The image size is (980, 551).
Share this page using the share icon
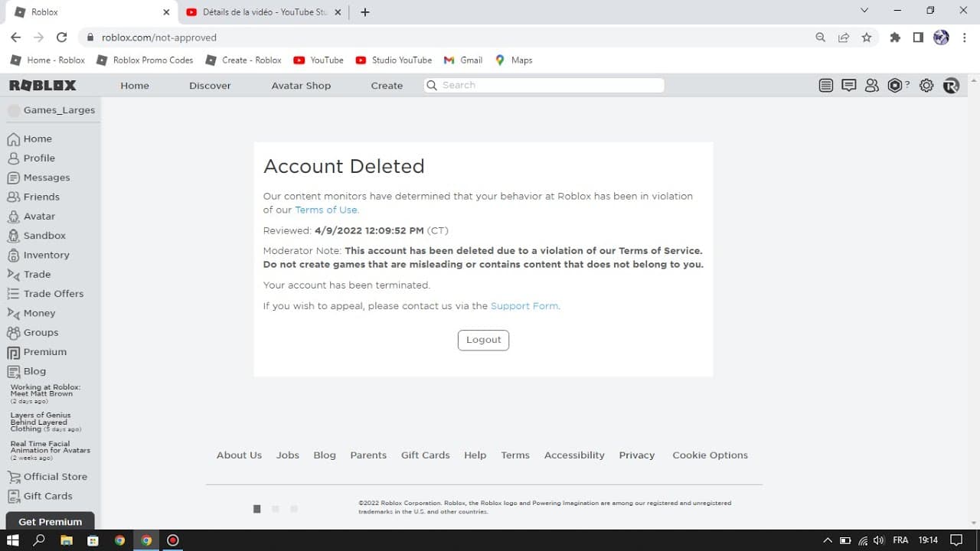click(x=844, y=37)
